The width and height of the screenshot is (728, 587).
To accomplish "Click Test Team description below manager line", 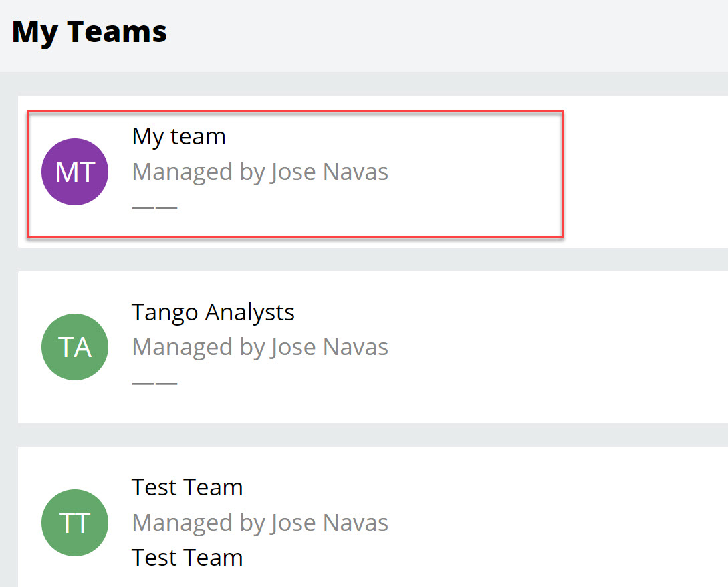I will click(x=187, y=558).
